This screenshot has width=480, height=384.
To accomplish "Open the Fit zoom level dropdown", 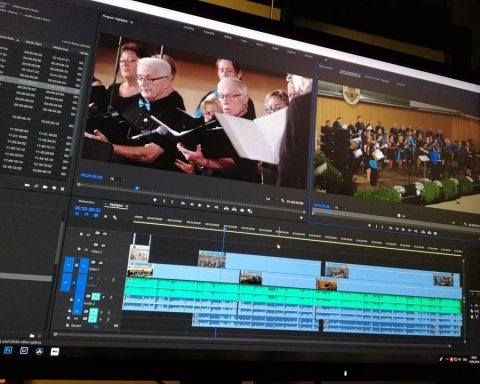I will point(118,179).
